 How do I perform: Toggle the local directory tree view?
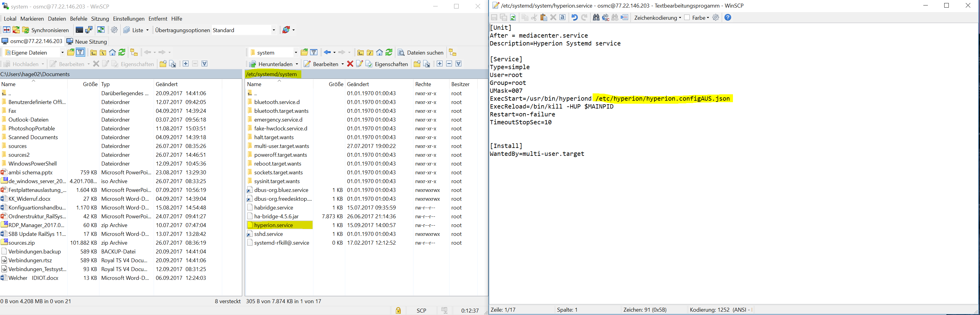point(134,52)
